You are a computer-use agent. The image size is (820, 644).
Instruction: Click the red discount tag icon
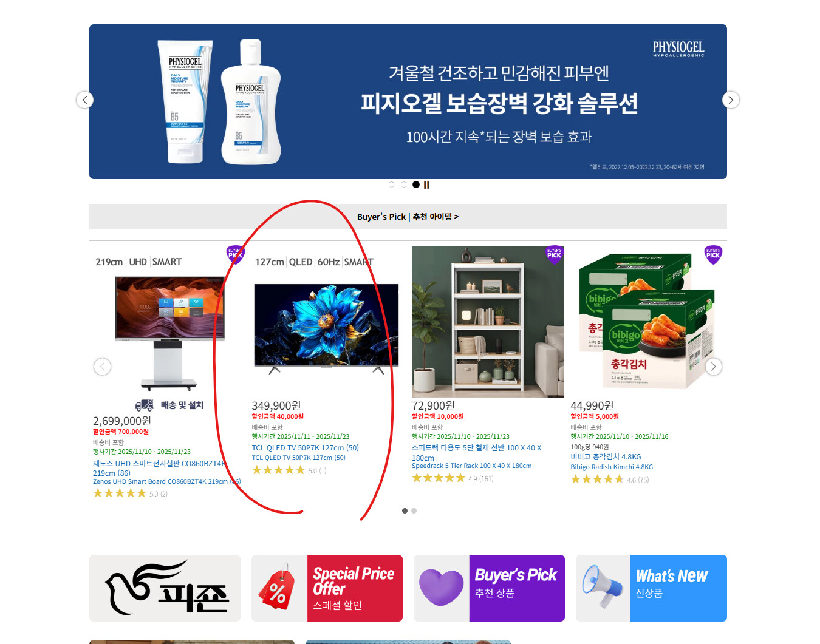(278, 586)
